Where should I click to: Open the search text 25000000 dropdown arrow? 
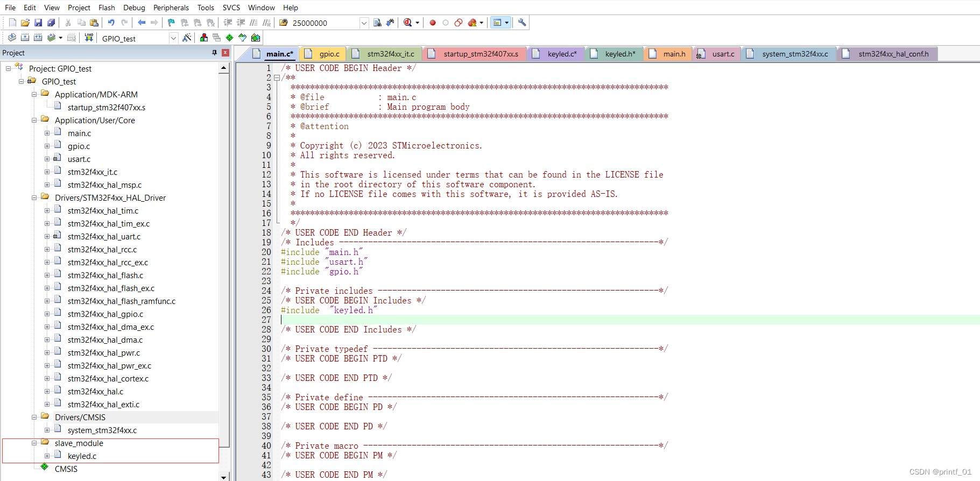coord(364,23)
